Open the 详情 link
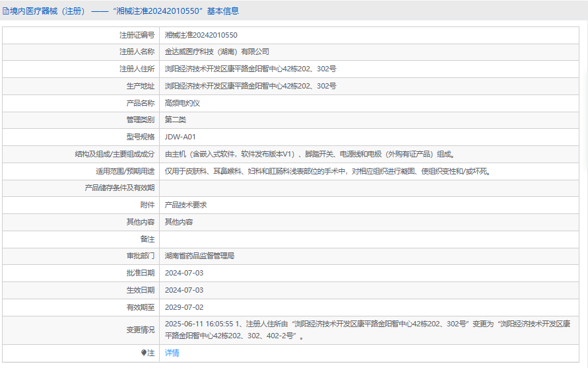 click(x=172, y=353)
